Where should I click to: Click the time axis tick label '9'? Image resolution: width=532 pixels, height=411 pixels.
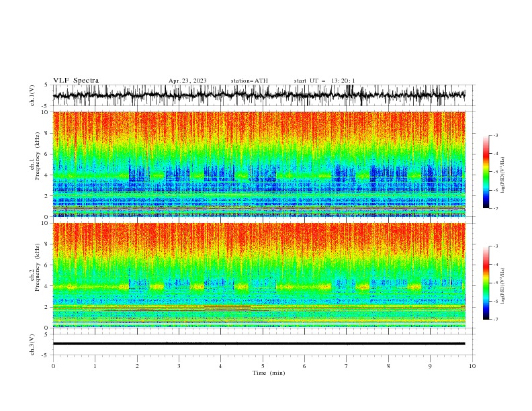430,366
